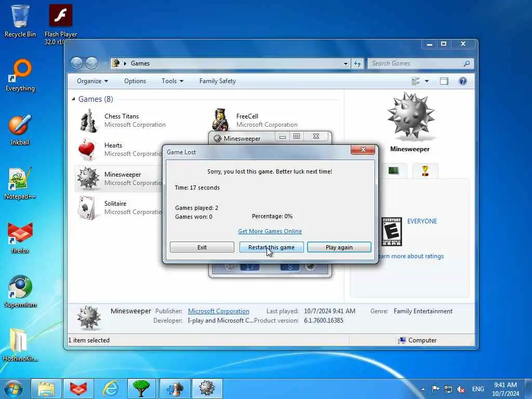Toggle the preview pane icon
This screenshot has height=399, width=532.
pyautogui.click(x=444, y=81)
